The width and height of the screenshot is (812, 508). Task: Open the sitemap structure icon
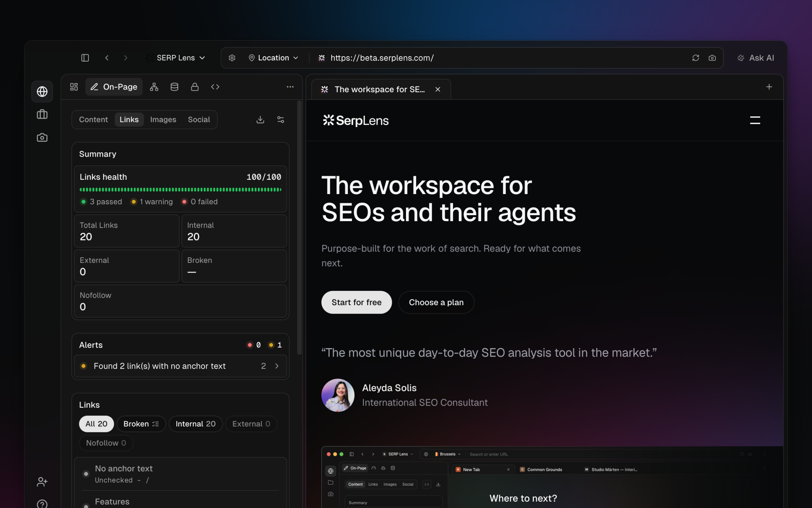(x=154, y=87)
